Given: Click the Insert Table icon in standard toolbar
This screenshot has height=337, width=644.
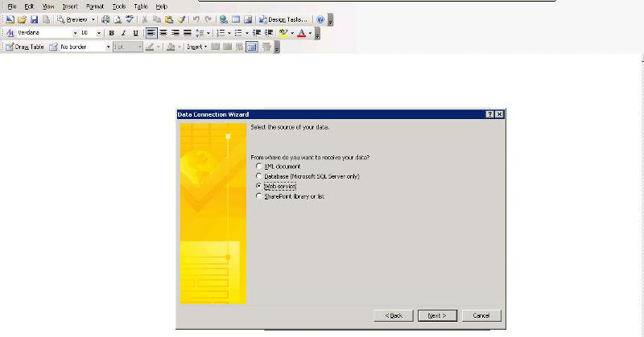Looking at the screenshot, I should tap(236, 19).
